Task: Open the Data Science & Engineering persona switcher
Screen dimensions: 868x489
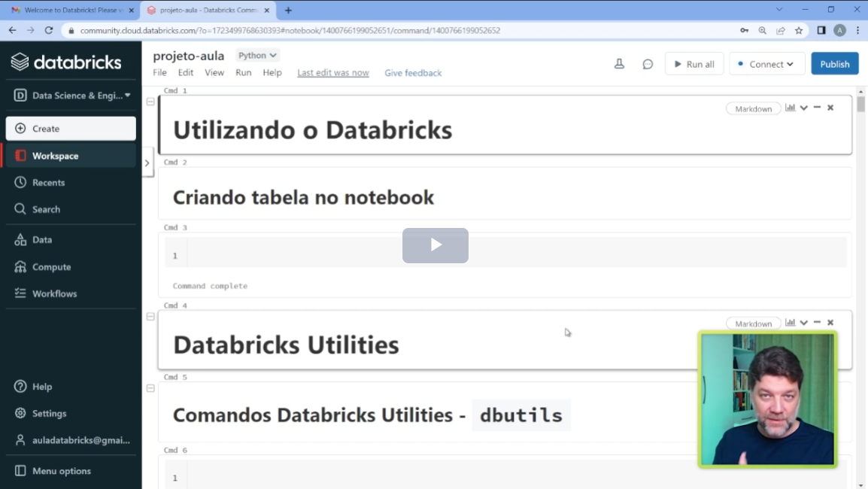Action: coord(71,96)
